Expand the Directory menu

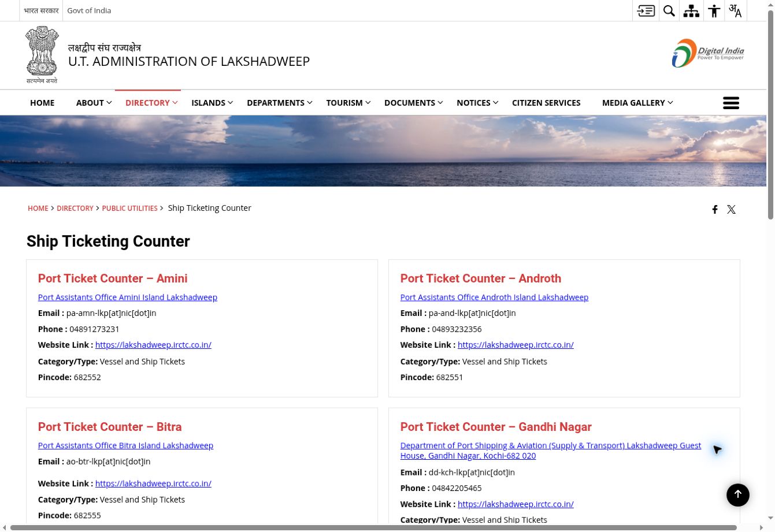tap(151, 103)
